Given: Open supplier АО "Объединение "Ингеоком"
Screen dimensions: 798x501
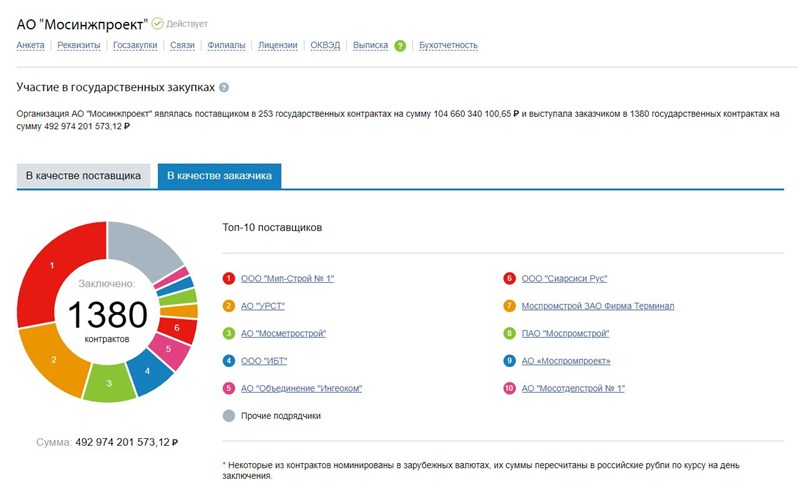Looking at the screenshot, I should click(301, 388).
